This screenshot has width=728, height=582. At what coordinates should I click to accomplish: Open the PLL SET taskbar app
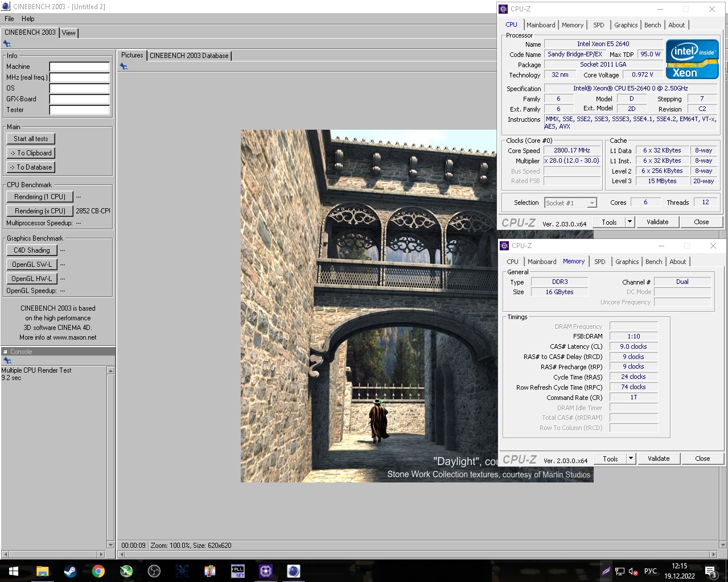pos(237,571)
